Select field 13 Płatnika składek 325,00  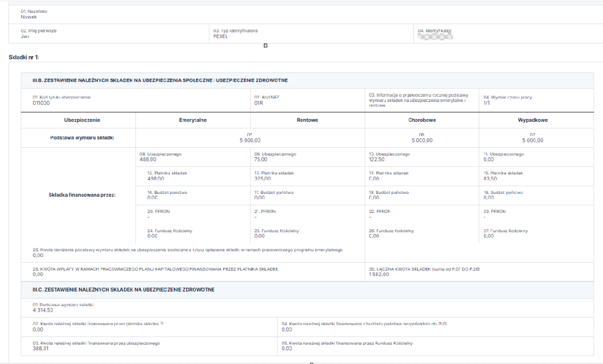point(263,178)
